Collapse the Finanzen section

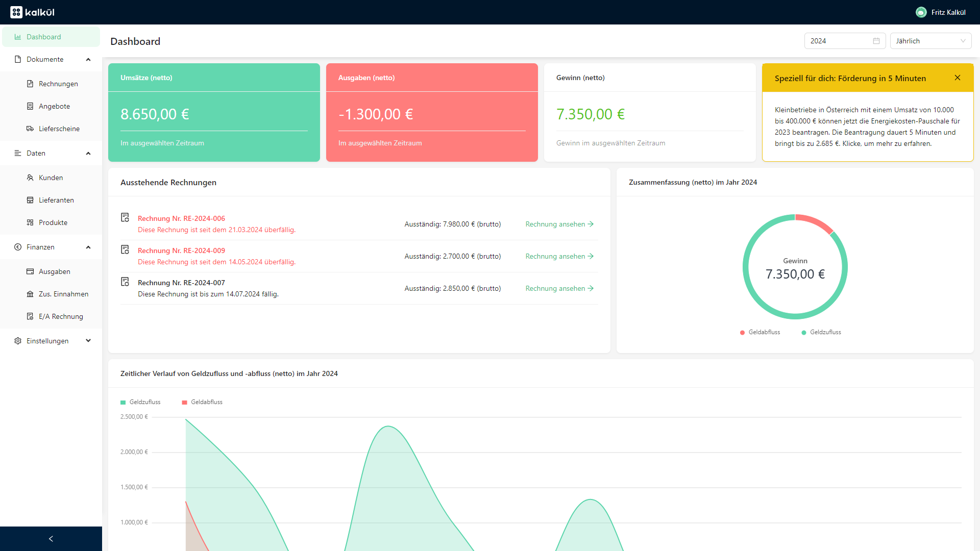[x=88, y=247]
